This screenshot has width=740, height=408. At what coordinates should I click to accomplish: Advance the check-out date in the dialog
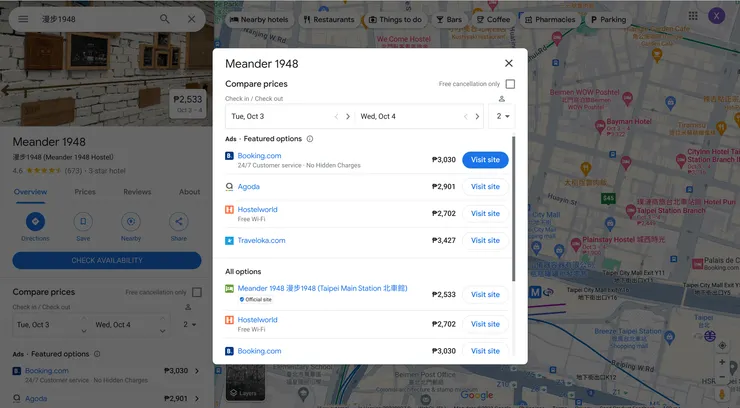477,117
